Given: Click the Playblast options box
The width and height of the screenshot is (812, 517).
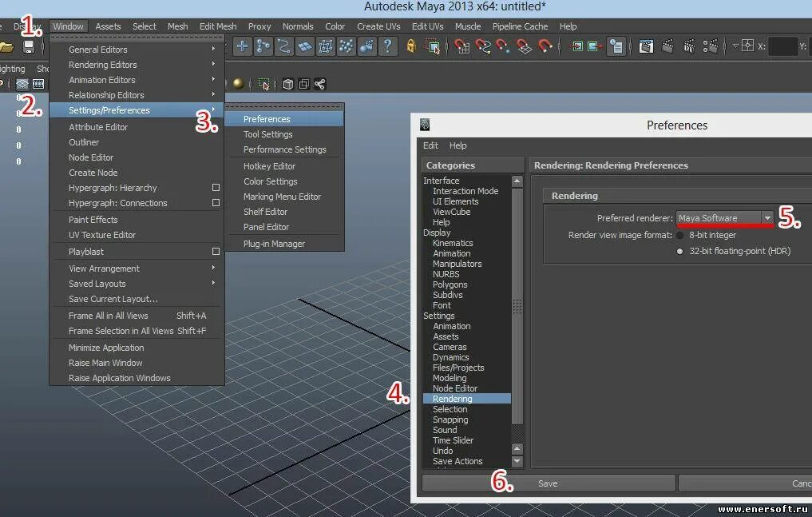Looking at the screenshot, I should [x=216, y=251].
